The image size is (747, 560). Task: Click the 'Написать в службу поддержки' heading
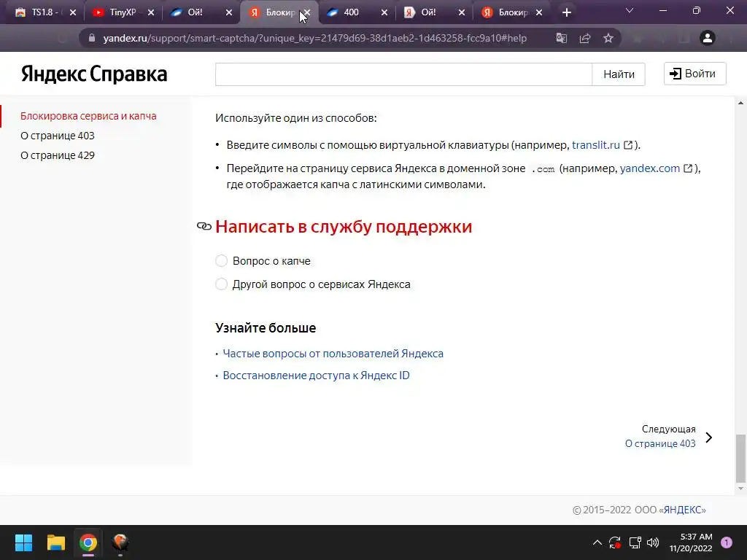coord(344,227)
